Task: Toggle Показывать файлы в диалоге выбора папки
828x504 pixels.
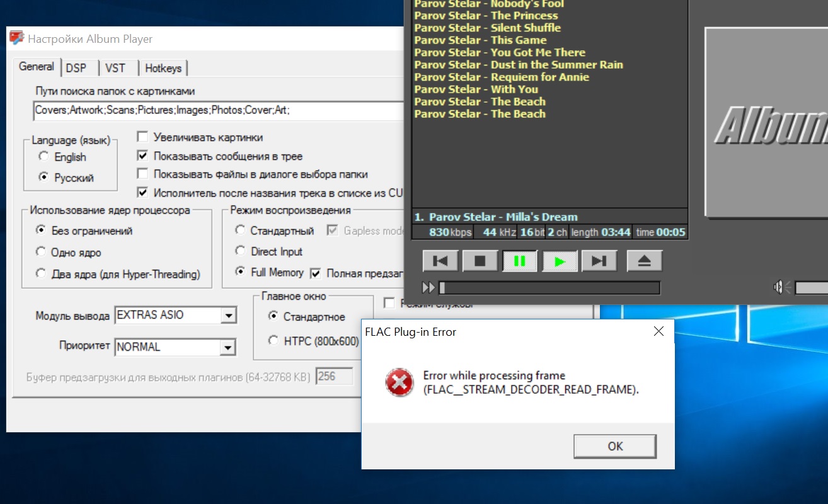Action: click(253, 175)
